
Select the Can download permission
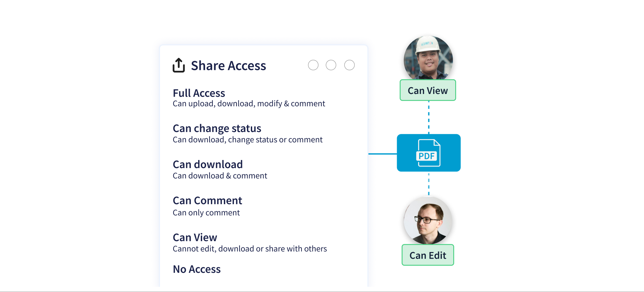click(x=208, y=164)
